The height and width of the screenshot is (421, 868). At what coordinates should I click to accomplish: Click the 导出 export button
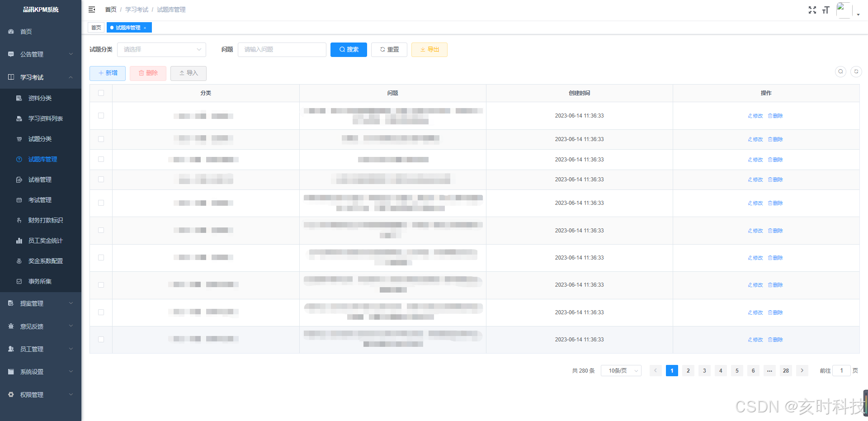pos(429,50)
